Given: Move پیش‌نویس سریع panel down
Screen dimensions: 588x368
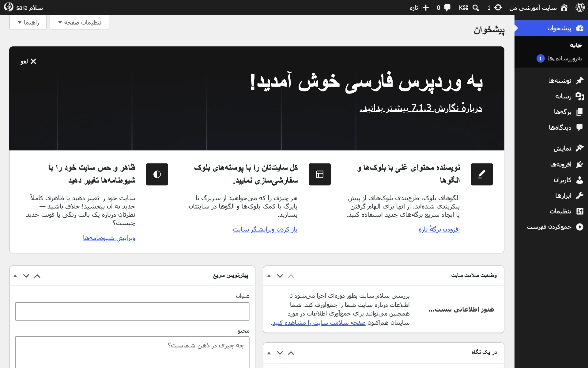Looking at the screenshot, I should [x=26, y=276].
